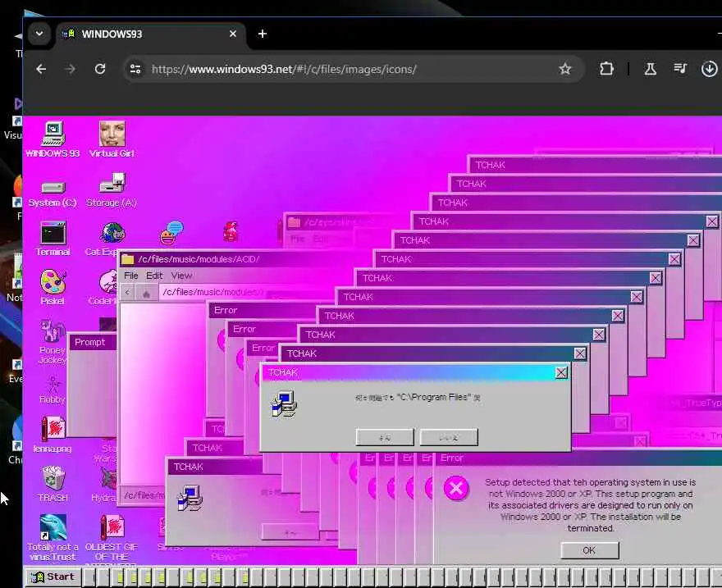Focus the Prompt window title bar
722x588 pixels.
(x=93, y=342)
